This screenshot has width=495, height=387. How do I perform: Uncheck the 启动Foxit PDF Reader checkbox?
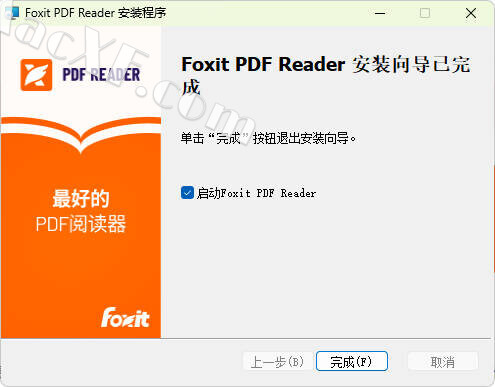[187, 193]
